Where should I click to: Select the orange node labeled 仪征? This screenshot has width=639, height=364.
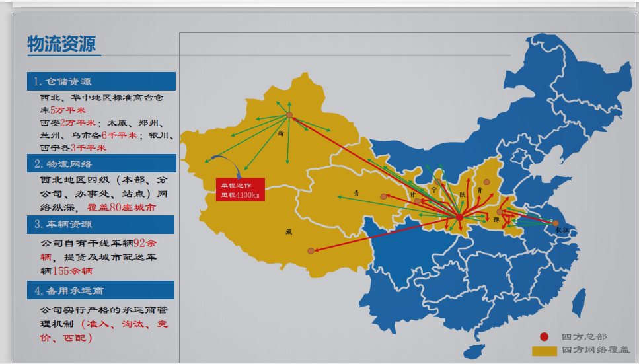point(555,223)
